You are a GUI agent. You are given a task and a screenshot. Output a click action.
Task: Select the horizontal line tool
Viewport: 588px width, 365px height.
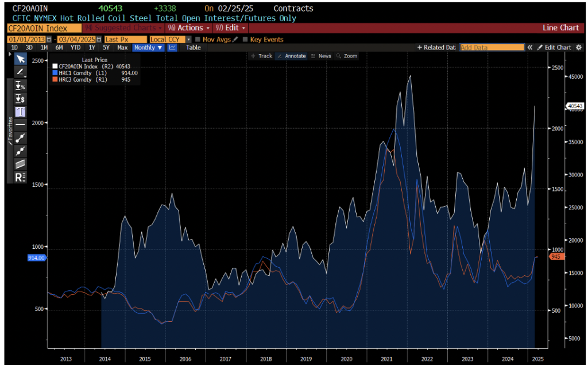(20, 124)
